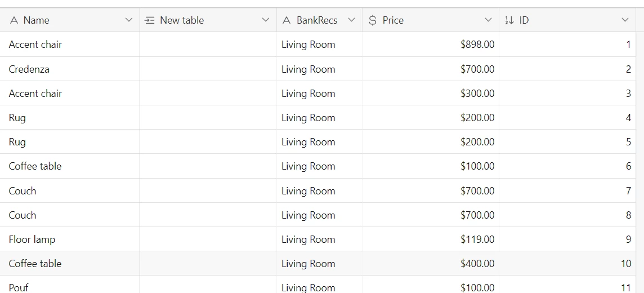The image size is (644, 293).
Task: Click the ID cell showing 10
Action: pos(567,263)
